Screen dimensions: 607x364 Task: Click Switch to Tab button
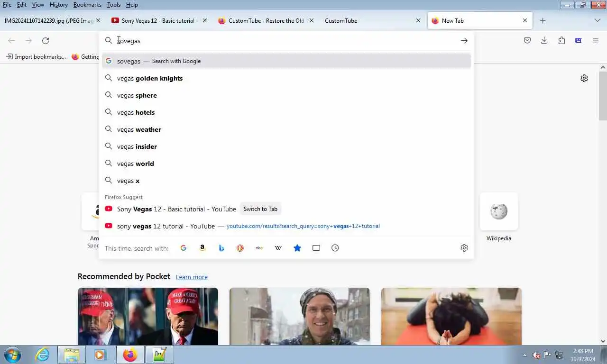[x=260, y=209]
